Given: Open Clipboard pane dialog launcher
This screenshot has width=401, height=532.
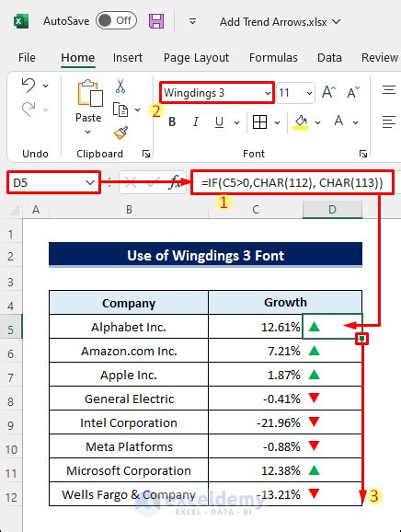Looking at the screenshot, I should (x=146, y=154).
